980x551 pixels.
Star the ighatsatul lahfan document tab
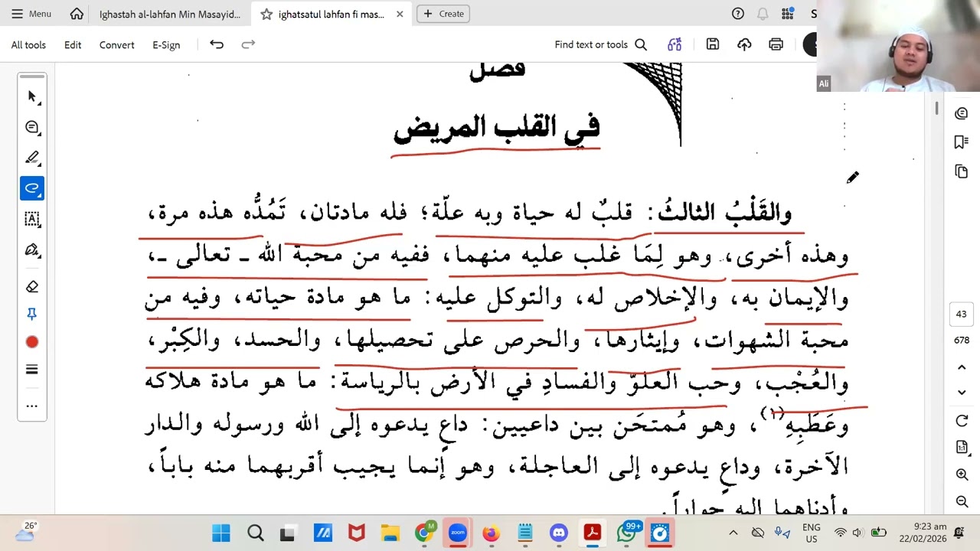click(x=266, y=14)
